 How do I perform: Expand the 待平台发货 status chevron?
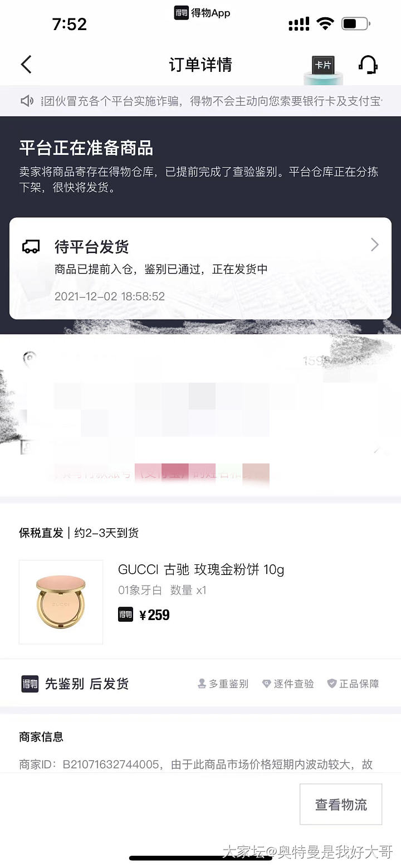[x=375, y=245]
